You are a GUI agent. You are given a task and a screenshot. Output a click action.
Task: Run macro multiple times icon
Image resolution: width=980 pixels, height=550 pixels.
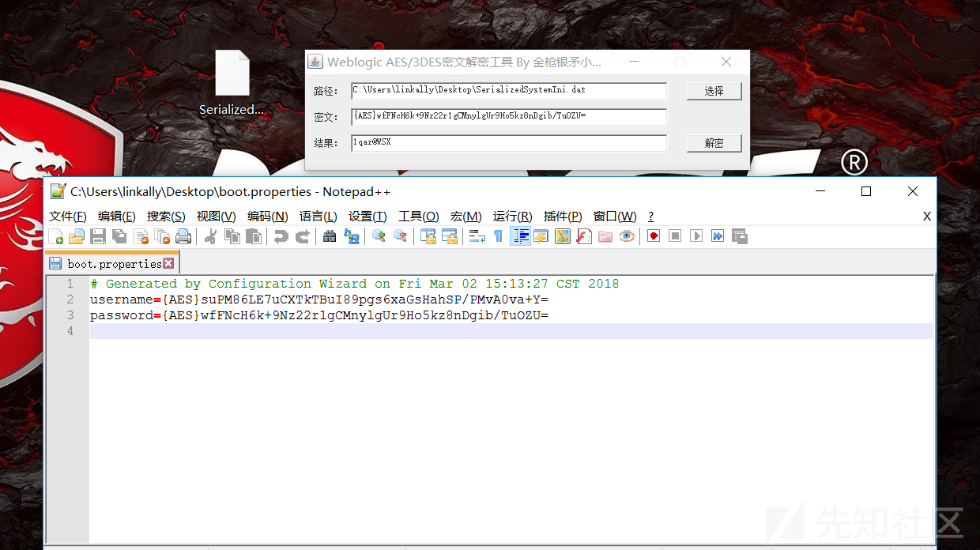[718, 236]
